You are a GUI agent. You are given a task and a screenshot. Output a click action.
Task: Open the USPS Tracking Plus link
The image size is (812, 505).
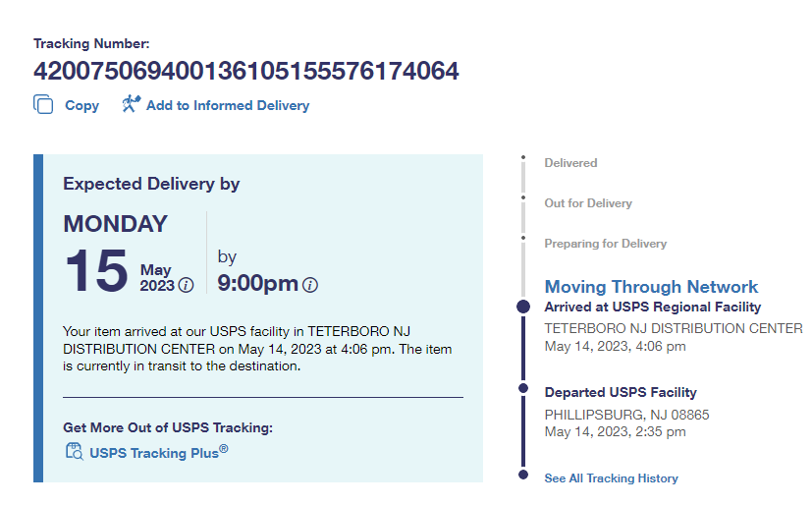(159, 452)
